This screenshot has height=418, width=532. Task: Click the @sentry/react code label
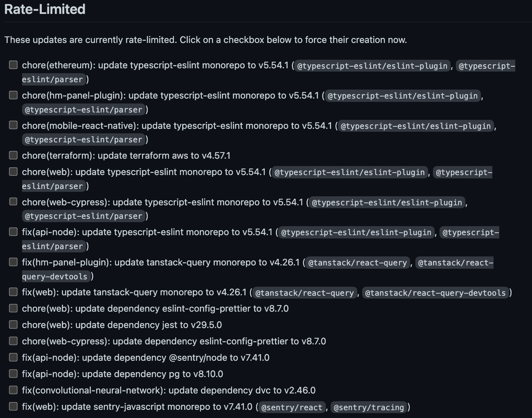point(291,407)
